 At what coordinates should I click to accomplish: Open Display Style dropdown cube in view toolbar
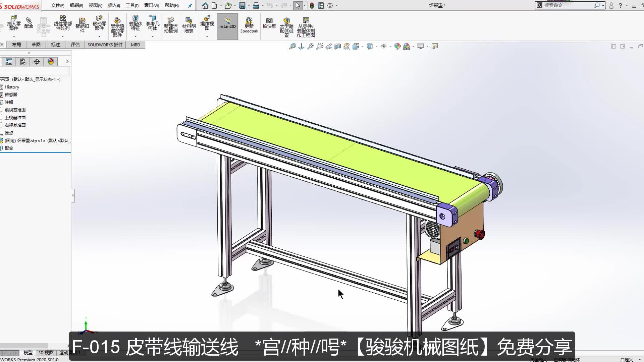tap(370, 46)
